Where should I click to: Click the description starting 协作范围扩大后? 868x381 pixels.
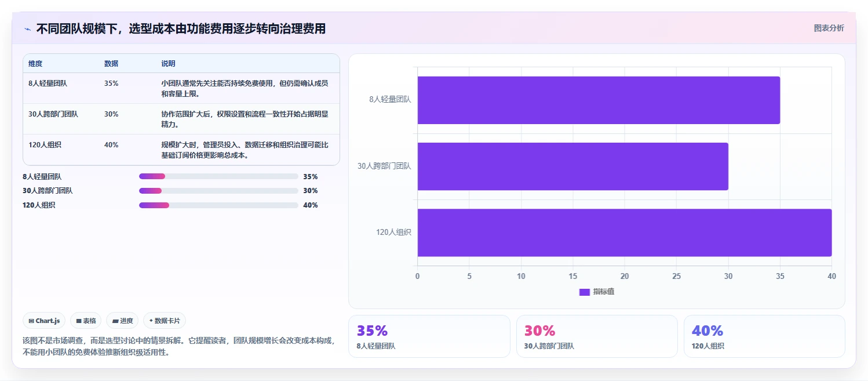245,119
